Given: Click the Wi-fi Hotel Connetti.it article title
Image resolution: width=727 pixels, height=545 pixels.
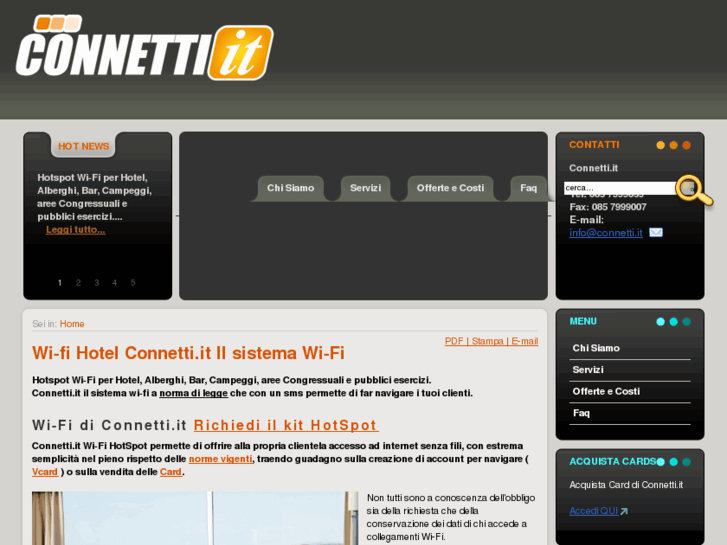Looking at the screenshot, I should pos(188,353).
